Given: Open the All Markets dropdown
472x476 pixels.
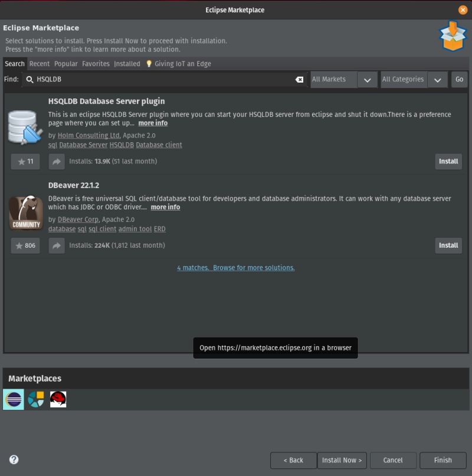Looking at the screenshot, I should pos(366,79).
